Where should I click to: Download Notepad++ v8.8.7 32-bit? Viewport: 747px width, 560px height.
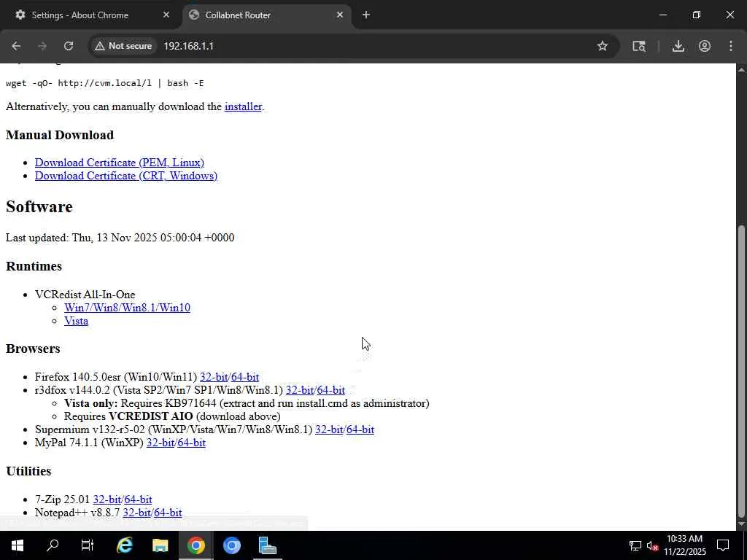coord(136,513)
